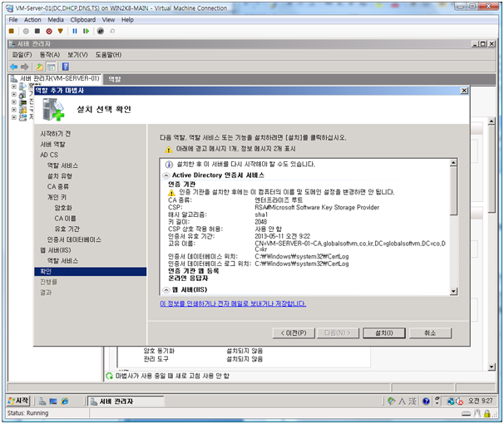Screen dimensions: 504x424
Task: Click the < 이전(P) button
Action: 294,333
